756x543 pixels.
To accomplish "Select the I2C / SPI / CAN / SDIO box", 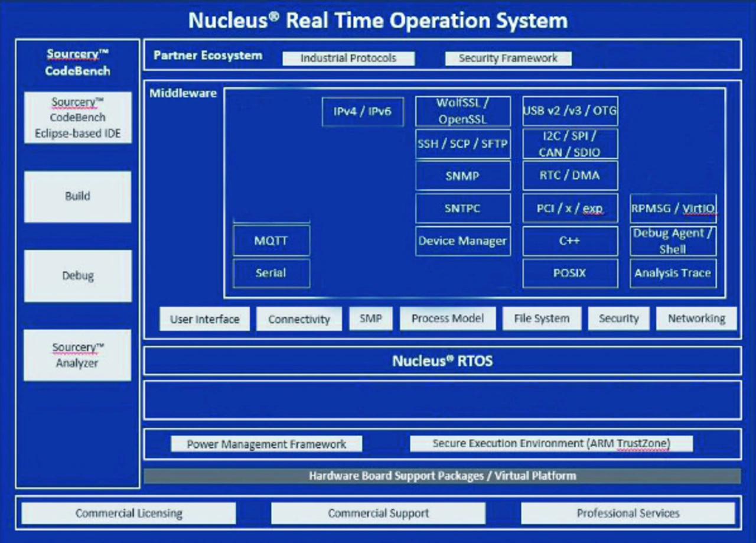I will (570, 144).
